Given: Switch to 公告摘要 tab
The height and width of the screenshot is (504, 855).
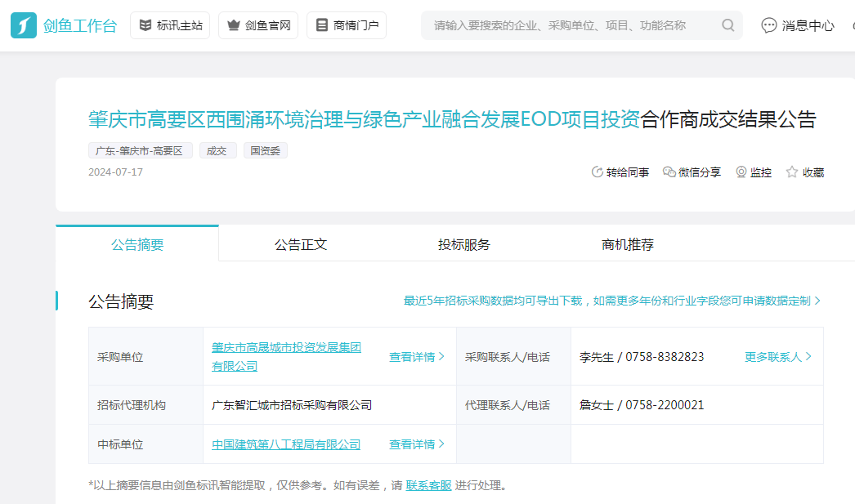Looking at the screenshot, I should 137,244.
